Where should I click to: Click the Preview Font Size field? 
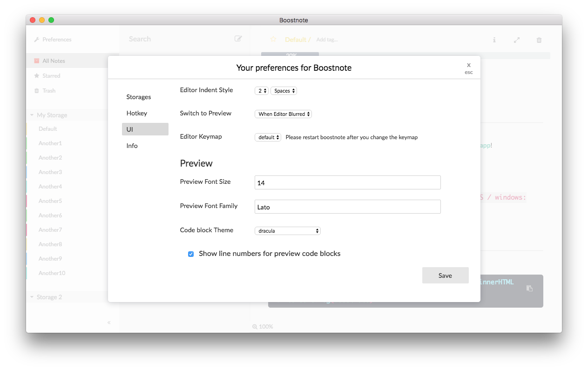tap(347, 182)
